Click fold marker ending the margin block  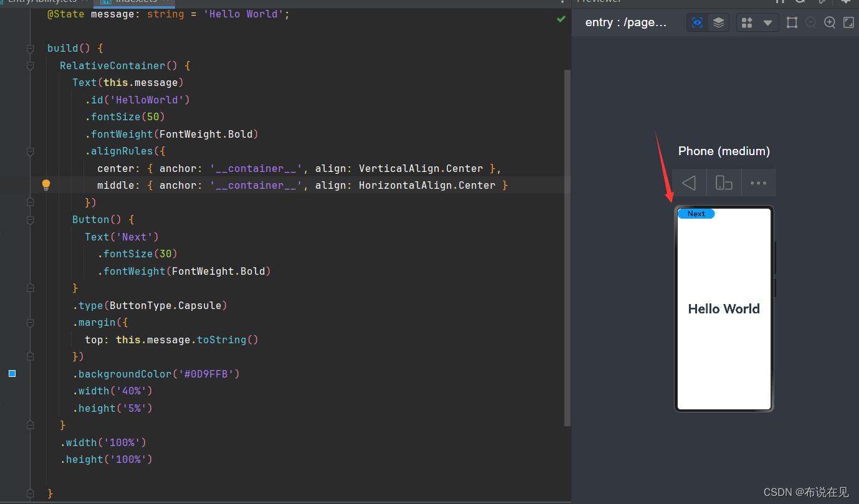[30, 357]
